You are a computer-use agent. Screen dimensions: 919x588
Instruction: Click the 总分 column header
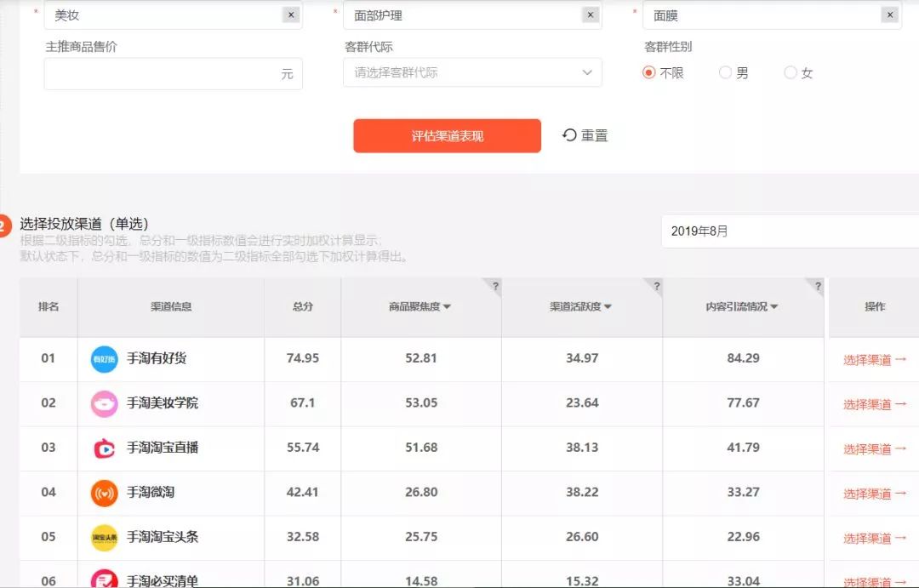(x=302, y=306)
